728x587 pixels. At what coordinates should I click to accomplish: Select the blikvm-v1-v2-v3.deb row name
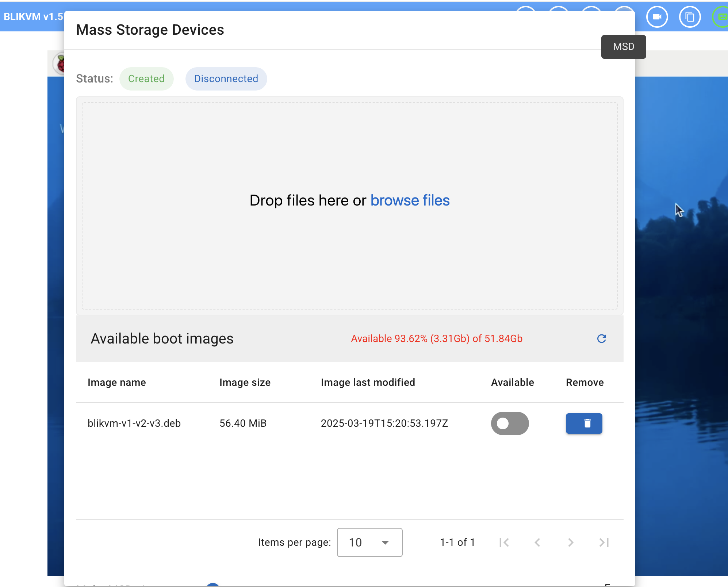coord(134,423)
